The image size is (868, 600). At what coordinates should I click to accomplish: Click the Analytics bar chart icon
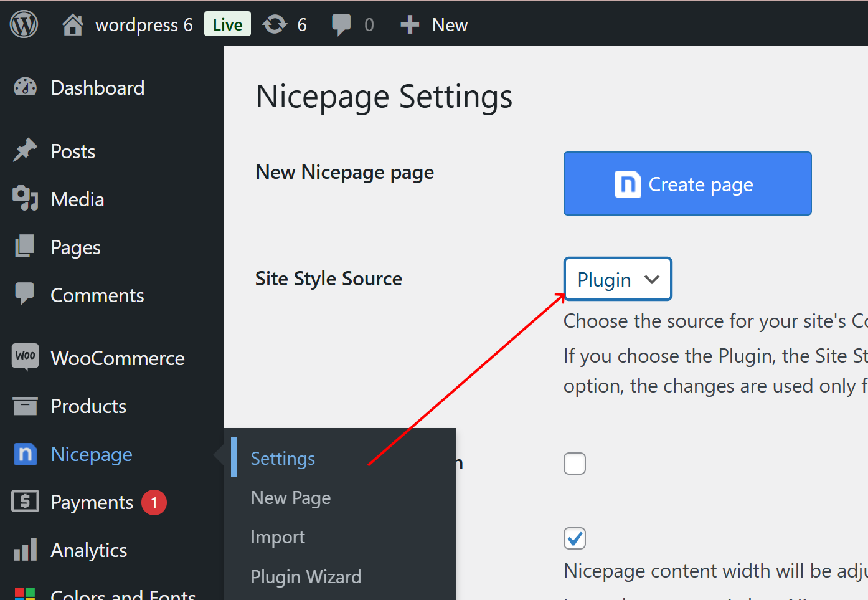(x=26, y=550)
